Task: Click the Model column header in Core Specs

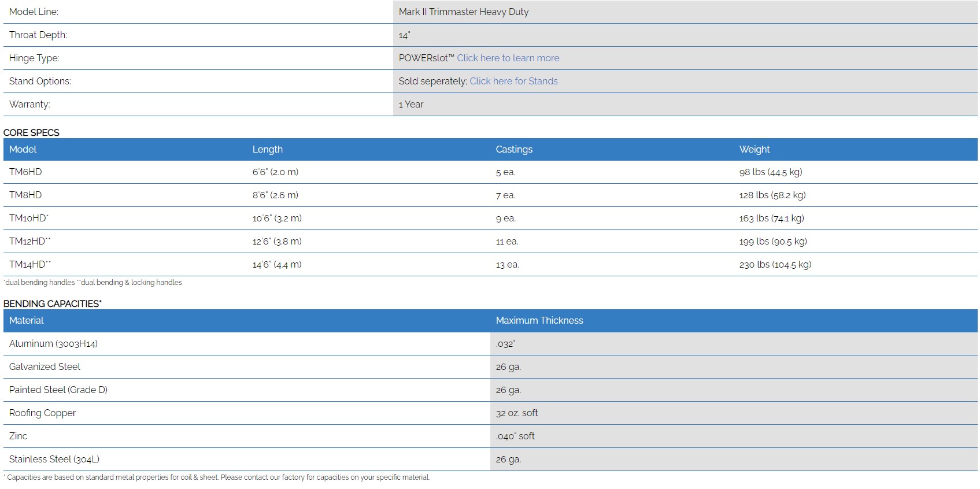Action: coord(23,149)
